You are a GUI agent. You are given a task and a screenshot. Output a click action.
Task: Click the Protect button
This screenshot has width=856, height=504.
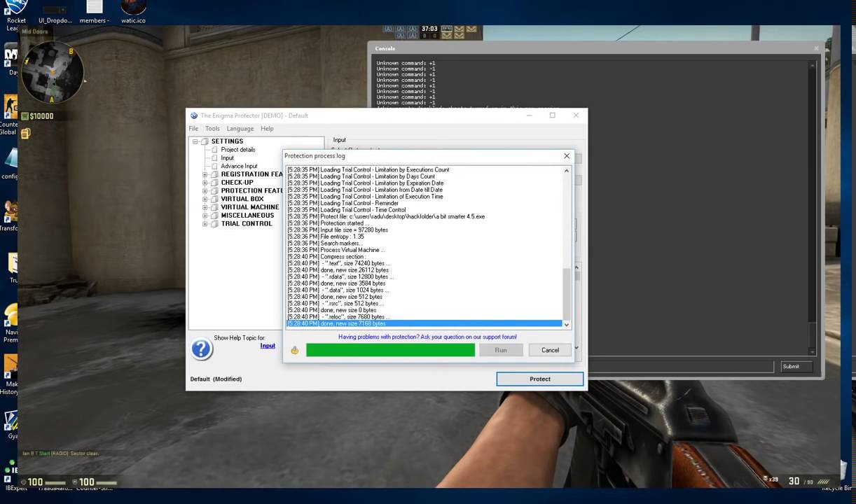[x=540, y=379]
